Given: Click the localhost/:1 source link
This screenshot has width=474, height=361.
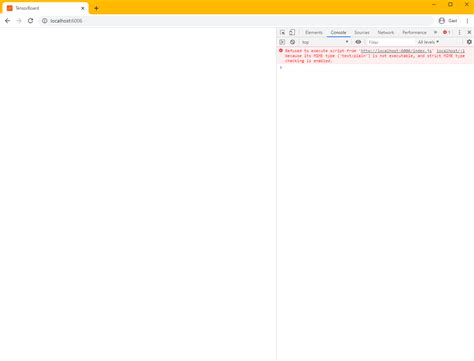Looking at the screenshot, I should click(x=450, y=51).
